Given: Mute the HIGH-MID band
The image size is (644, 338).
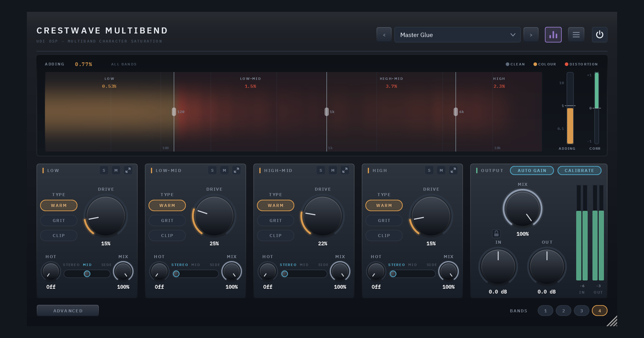Looking at the screenshot, I should [x=333, y=170].
